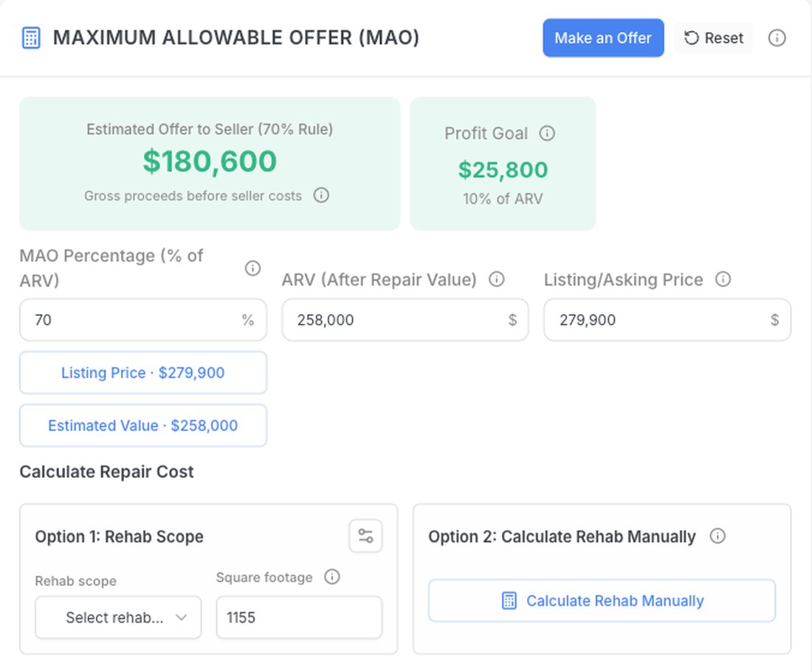The width and height of the screenshot is (812, 672).
Task: Show info for MAO Percentage field
Action: click(x=252, y=268)
